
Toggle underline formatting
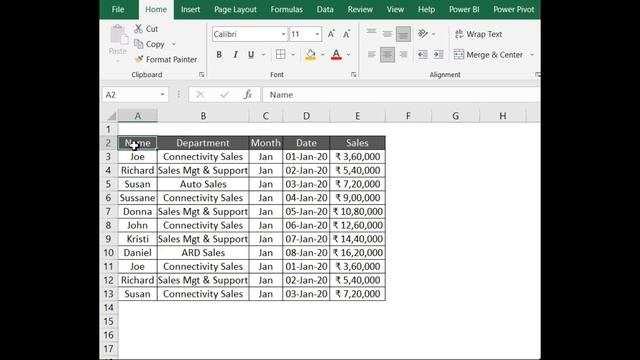click(251, 54)
